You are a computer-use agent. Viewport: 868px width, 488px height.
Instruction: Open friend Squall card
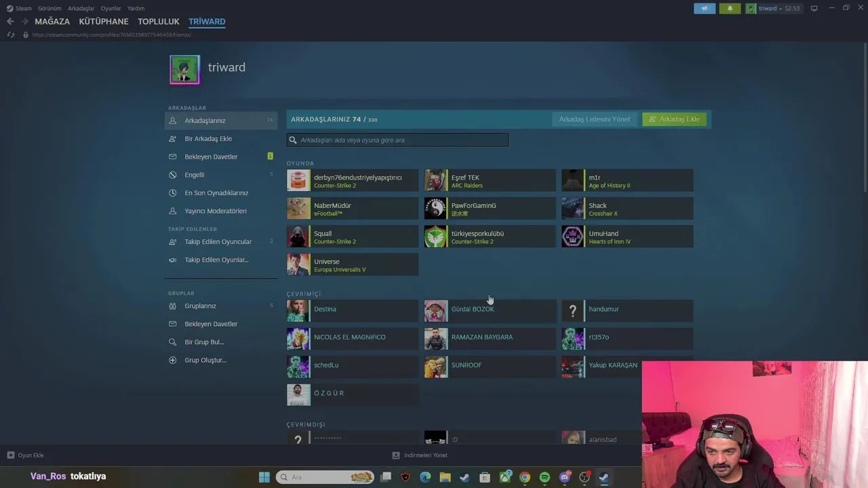point(353,237)
